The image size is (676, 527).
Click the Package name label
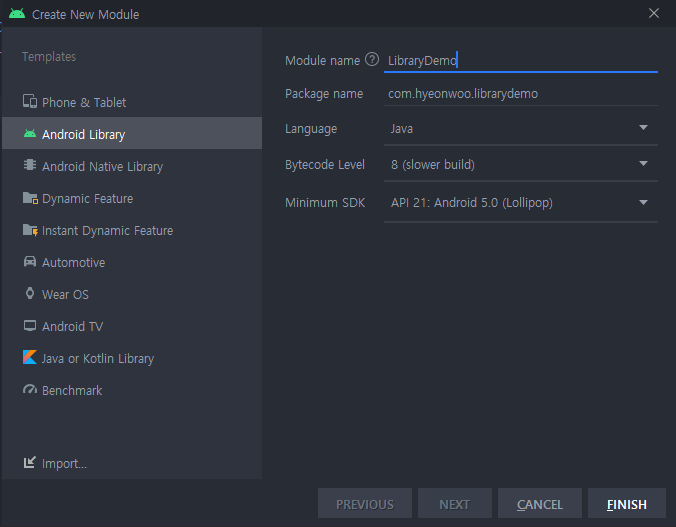click(324, 94)
